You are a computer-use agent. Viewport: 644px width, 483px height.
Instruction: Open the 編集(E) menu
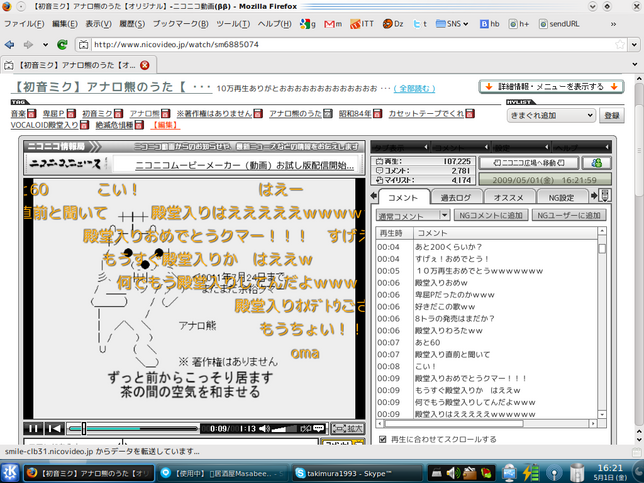coord(64,24)
